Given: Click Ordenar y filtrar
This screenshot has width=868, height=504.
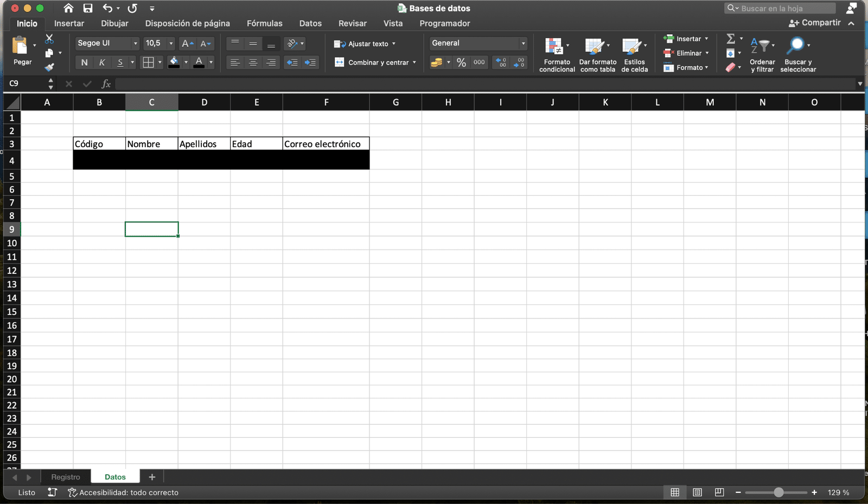Looking at the screenshot, I should [x=762, y=54].
